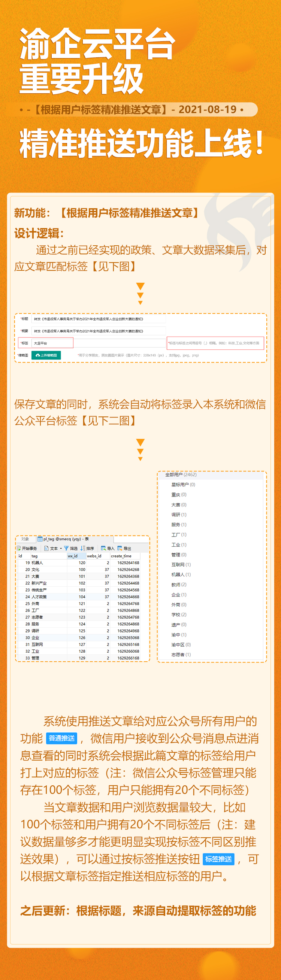Click create_time value 1629264168
Screen dimensions: 281x980
coord(128,563)
